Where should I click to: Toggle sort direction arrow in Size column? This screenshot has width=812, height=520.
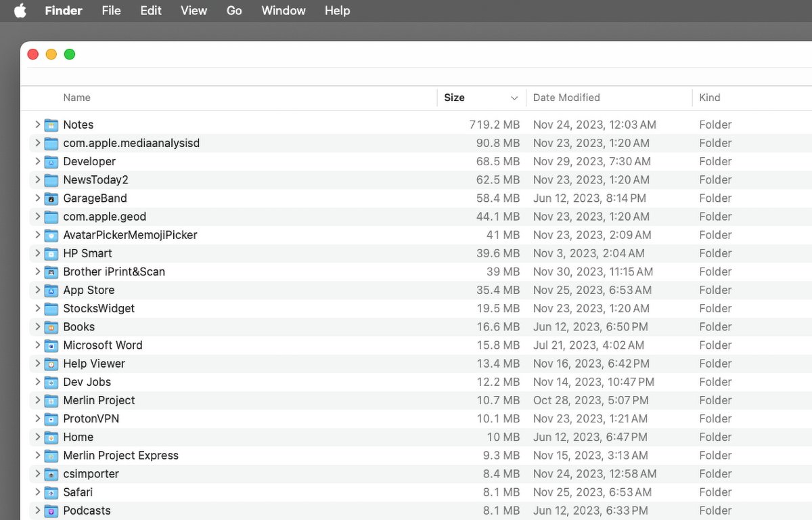pyautogui.click(x=514, y=98)
